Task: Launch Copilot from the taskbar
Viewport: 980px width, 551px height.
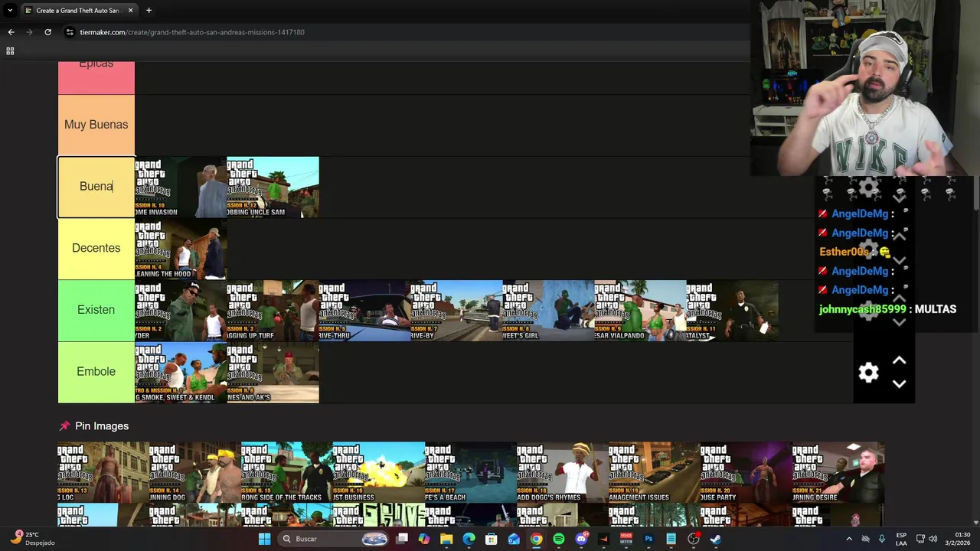Action: (424, 539)
